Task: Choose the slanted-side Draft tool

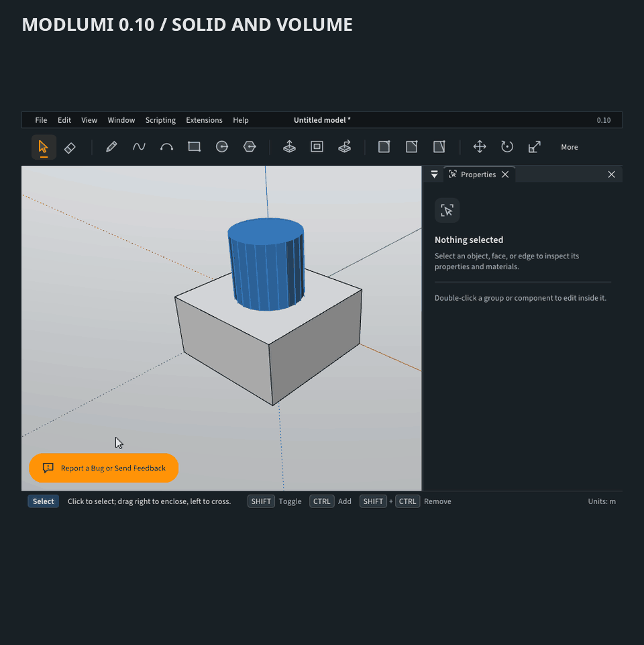Action: pyautogui.click(x=439, y=147)
